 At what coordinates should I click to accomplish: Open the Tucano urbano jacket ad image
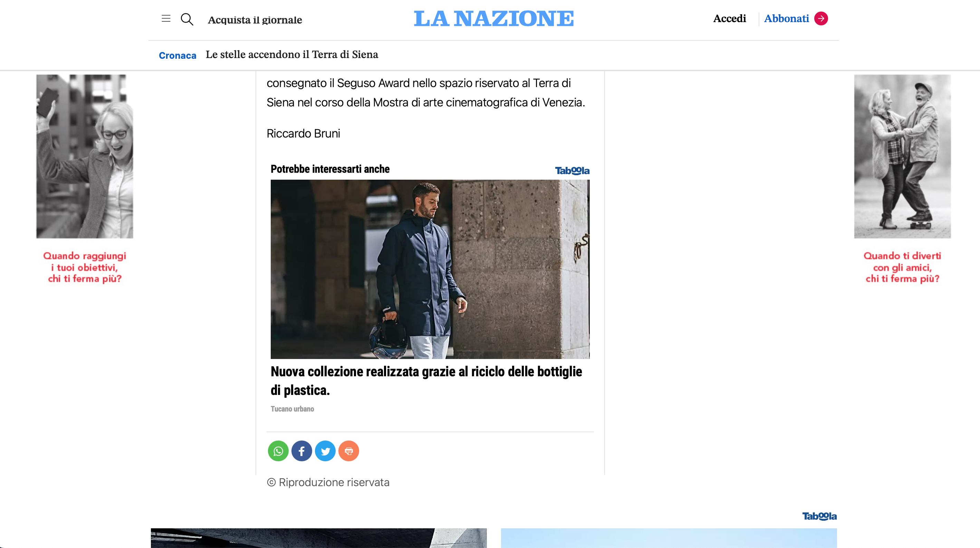pos(430,269)
